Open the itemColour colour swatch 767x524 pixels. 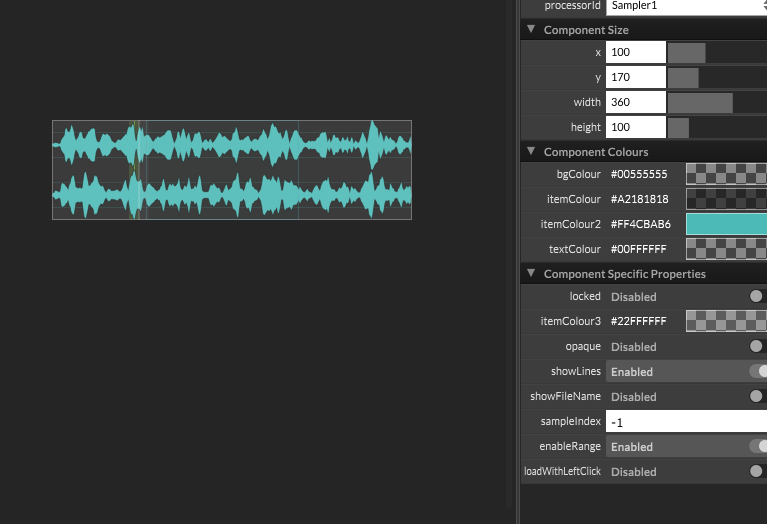pyautogui.click(x=725, y=199)
